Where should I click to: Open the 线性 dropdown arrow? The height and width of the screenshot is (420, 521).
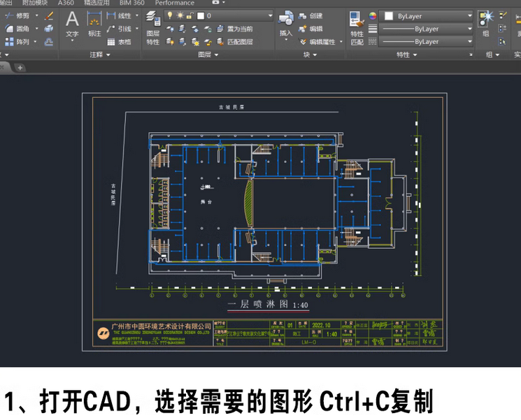coord(137,15)
